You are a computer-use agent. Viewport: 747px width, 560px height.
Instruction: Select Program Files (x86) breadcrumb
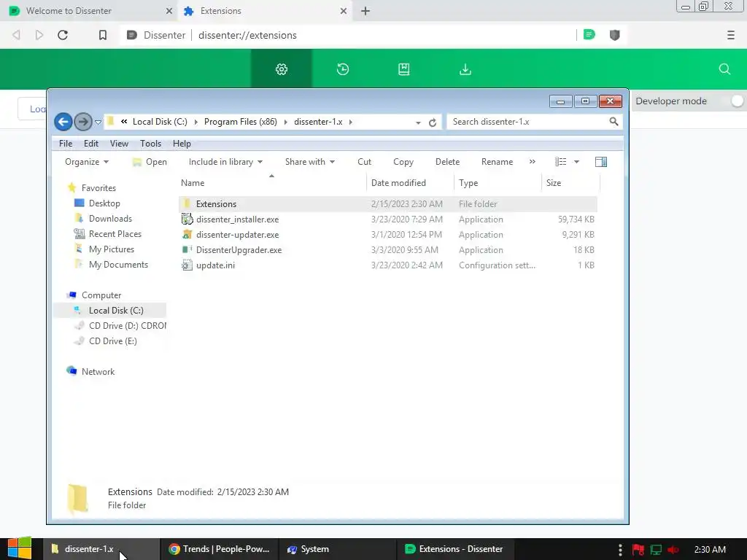[241, 122]
